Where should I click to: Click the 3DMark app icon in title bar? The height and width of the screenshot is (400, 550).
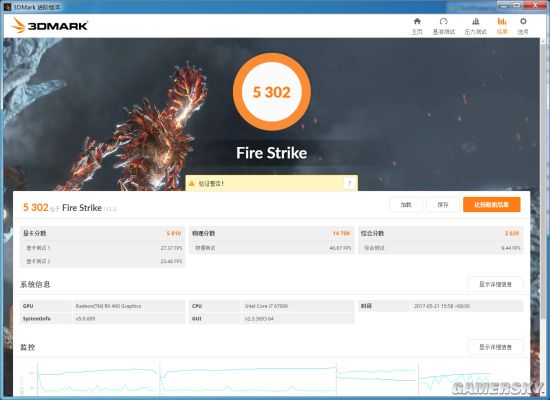pos(7,7)
